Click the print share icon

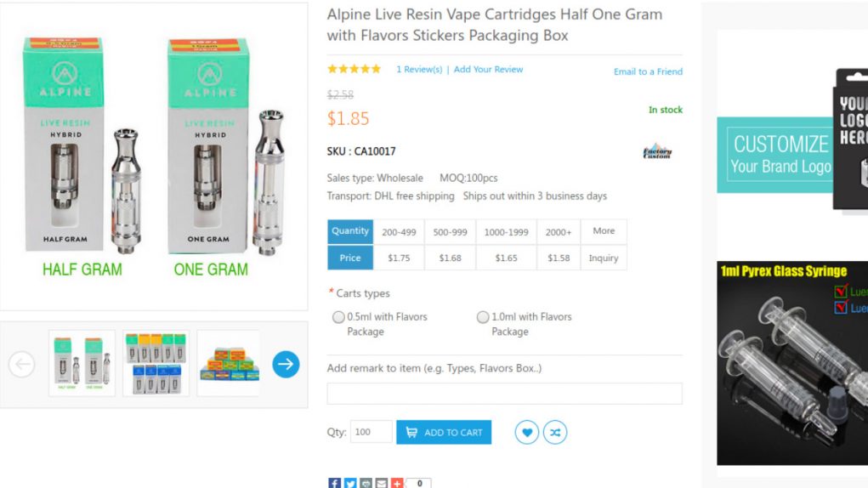click(366, 483)
